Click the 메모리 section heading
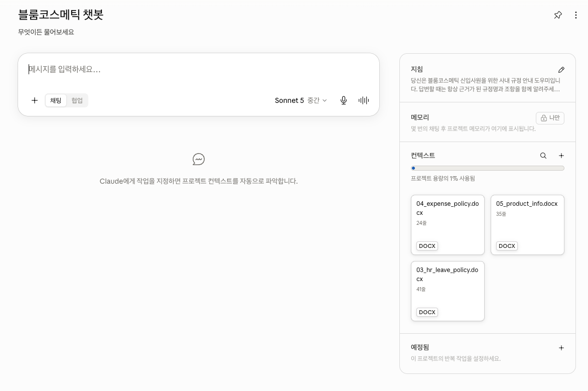Screen dimensions: 588x391 [419, 117]
